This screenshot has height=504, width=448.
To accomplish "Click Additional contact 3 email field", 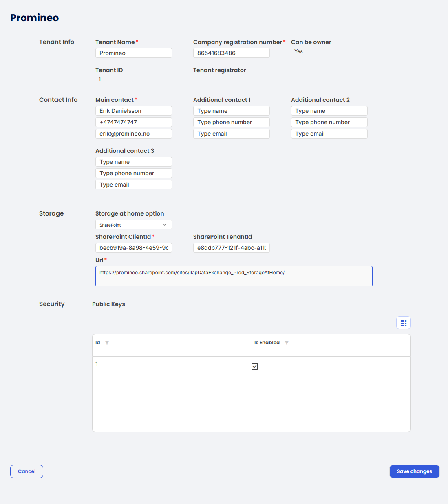I will pos(134,185).
